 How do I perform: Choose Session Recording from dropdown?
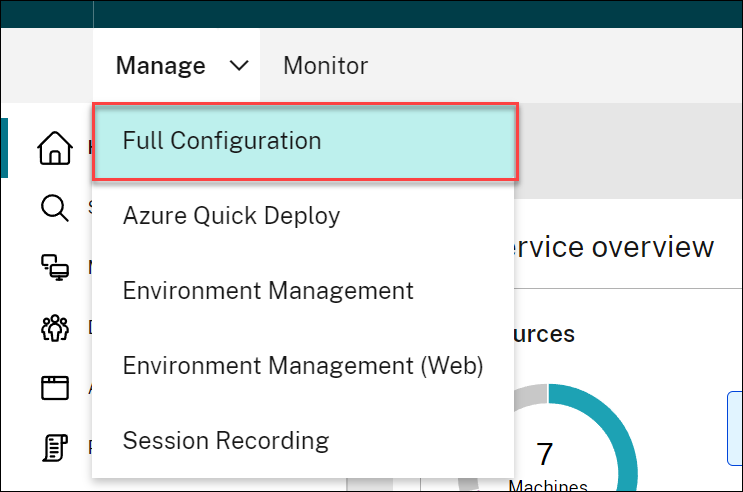pyautogui.click(x=225, y=440)
